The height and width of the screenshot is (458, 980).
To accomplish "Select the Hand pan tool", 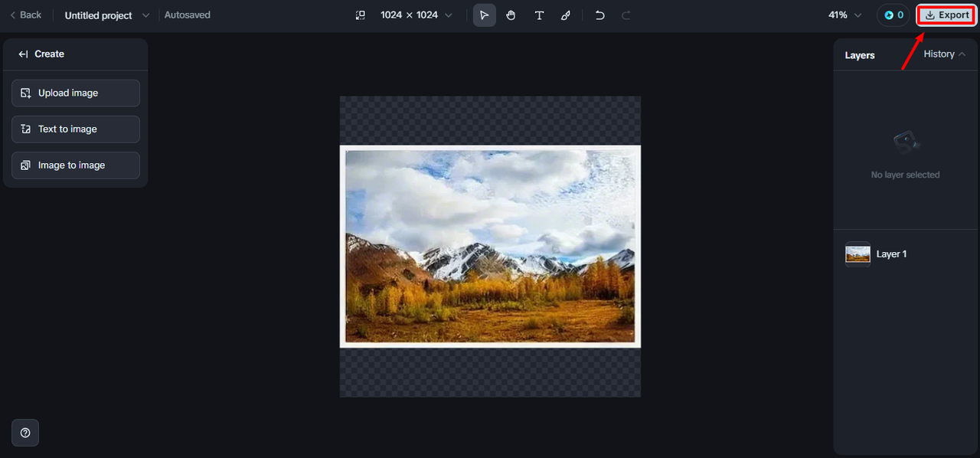I will [511, 15].
